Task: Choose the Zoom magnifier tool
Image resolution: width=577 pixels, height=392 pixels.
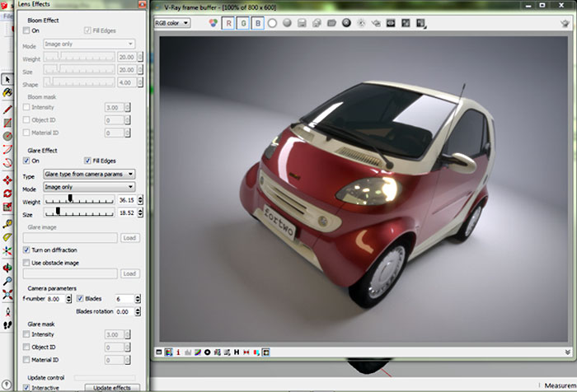Action: [7, 282]
